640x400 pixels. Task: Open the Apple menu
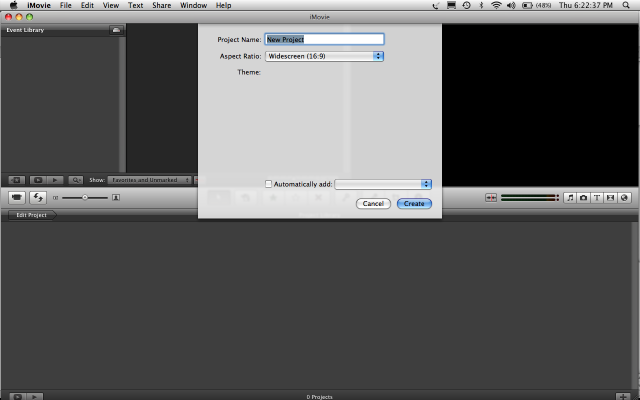pos(13,5)
